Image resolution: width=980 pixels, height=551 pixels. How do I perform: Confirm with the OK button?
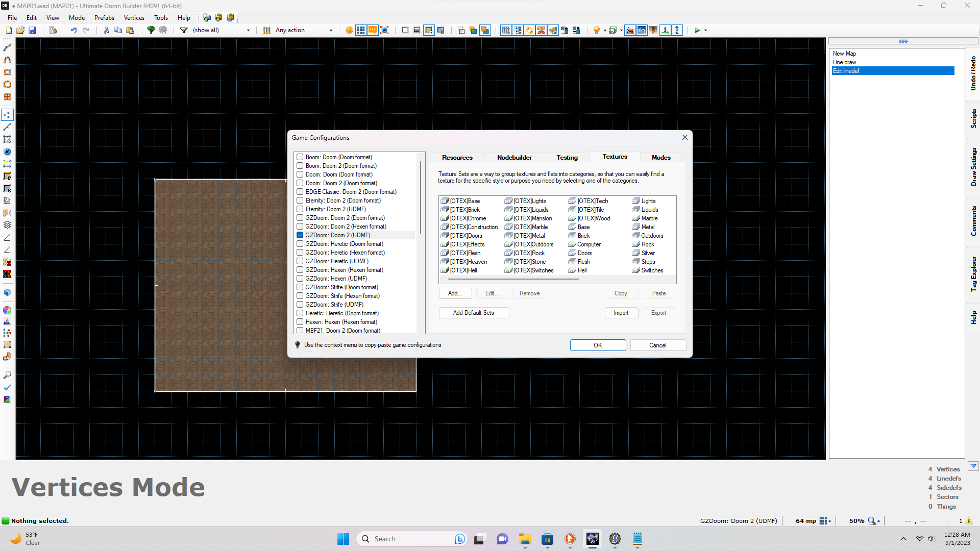tap(598, 345)
